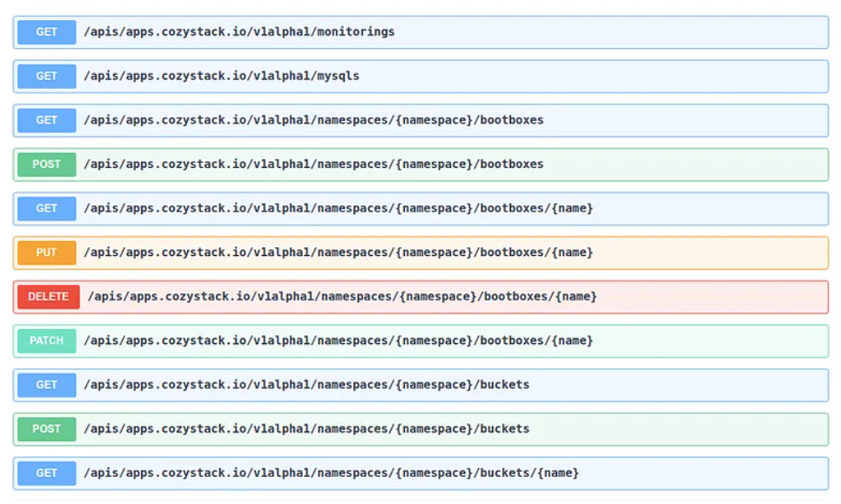Click the red DELETE method badge
Screen dimensions: 841x504
point(48,297)
